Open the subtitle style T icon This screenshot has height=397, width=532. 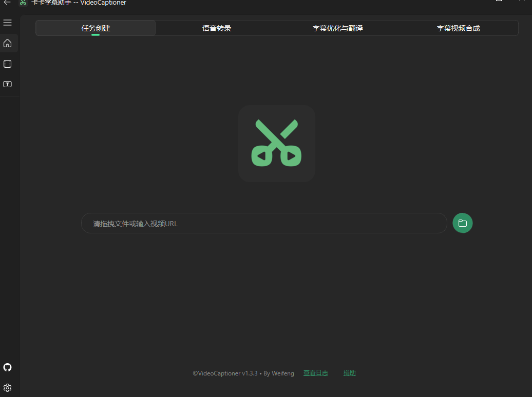(x=8, y=84)
